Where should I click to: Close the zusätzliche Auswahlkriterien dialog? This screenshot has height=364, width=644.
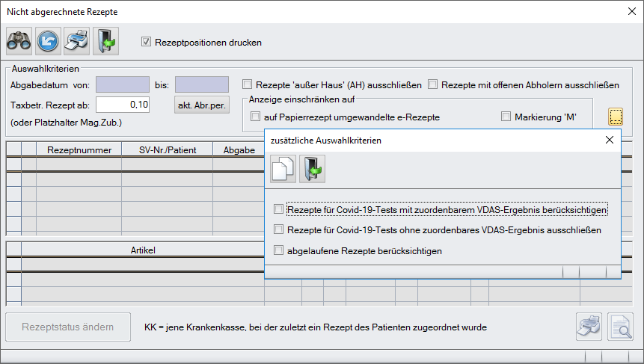[x=609, y=140]
